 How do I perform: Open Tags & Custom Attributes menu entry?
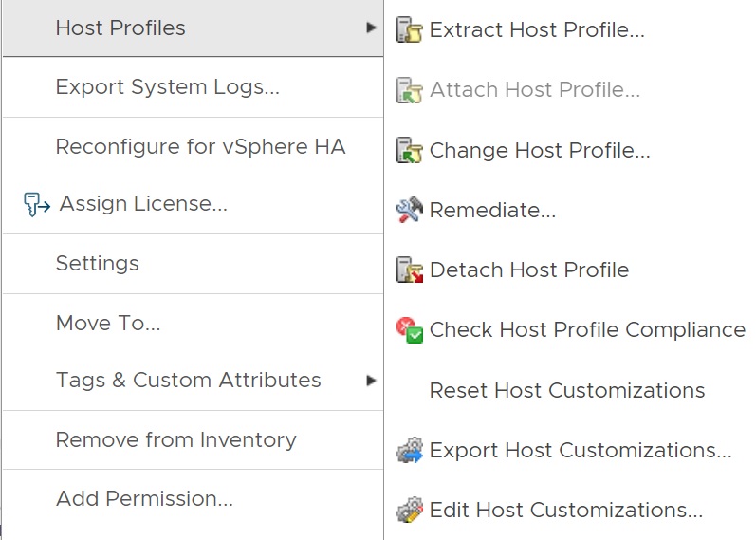click(x=188, y=381)
